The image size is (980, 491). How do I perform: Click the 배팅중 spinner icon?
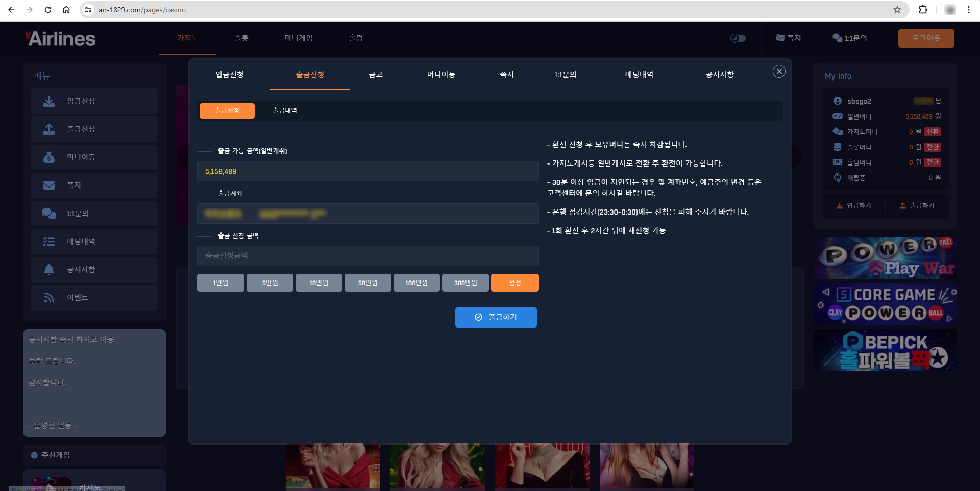click(x=838, y=177)
